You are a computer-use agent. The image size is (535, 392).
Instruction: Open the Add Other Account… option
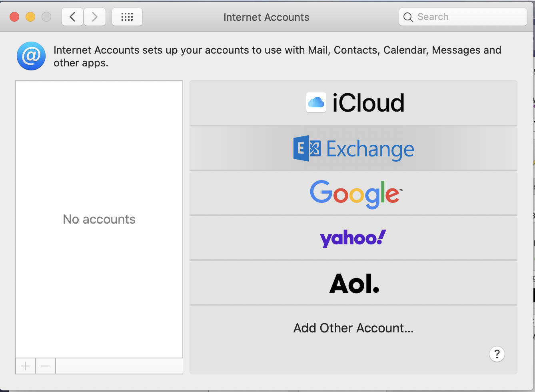[353, 328]
